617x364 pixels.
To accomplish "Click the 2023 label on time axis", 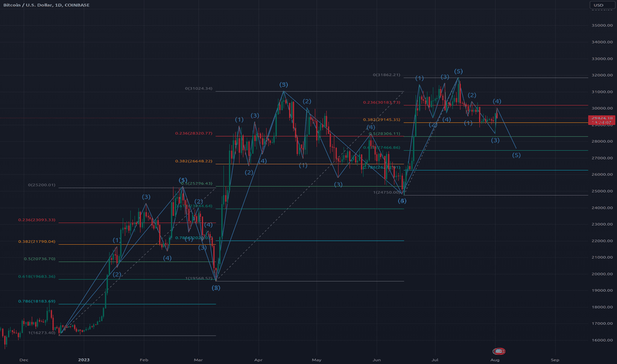I will click(x=85, y=359).
